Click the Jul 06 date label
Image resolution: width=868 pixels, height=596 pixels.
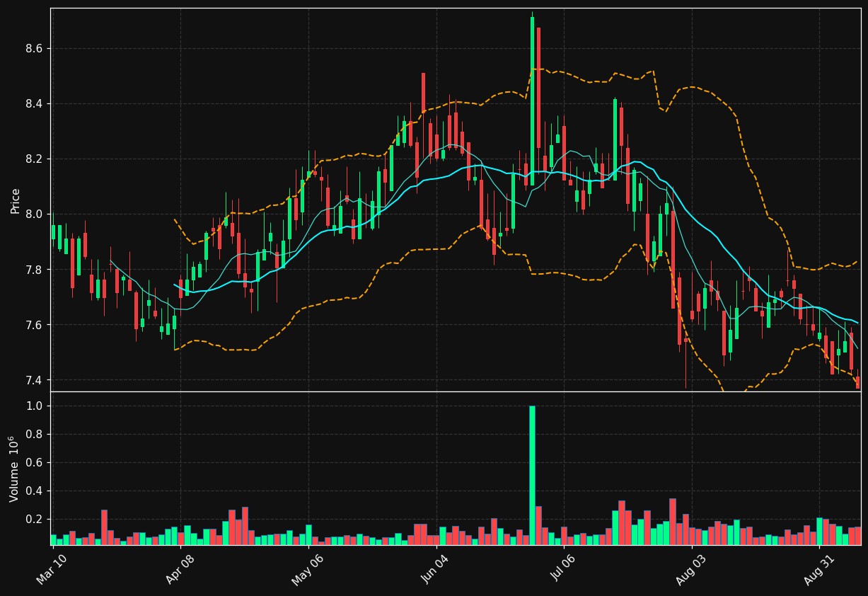pyautogui.click(x=563, y=569)
